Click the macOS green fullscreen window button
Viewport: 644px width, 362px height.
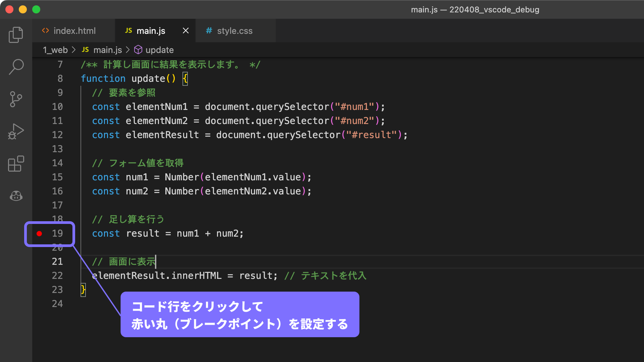click(36, 9)
